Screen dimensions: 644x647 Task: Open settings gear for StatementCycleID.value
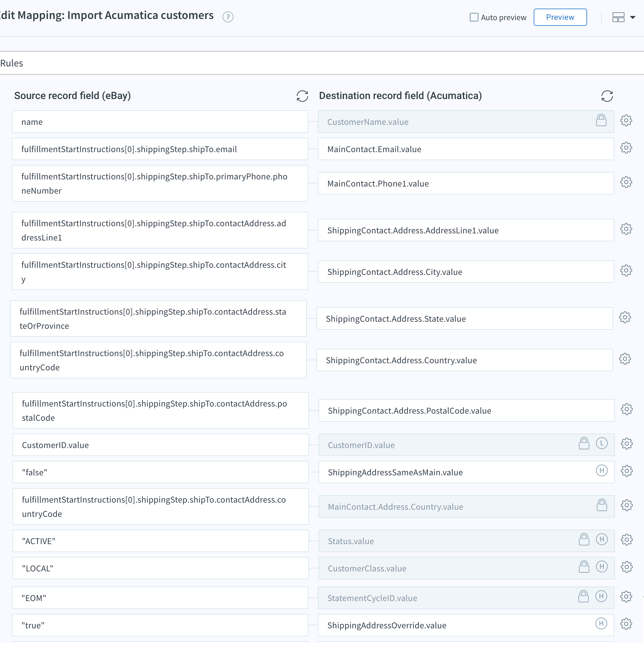click(626, 597)
